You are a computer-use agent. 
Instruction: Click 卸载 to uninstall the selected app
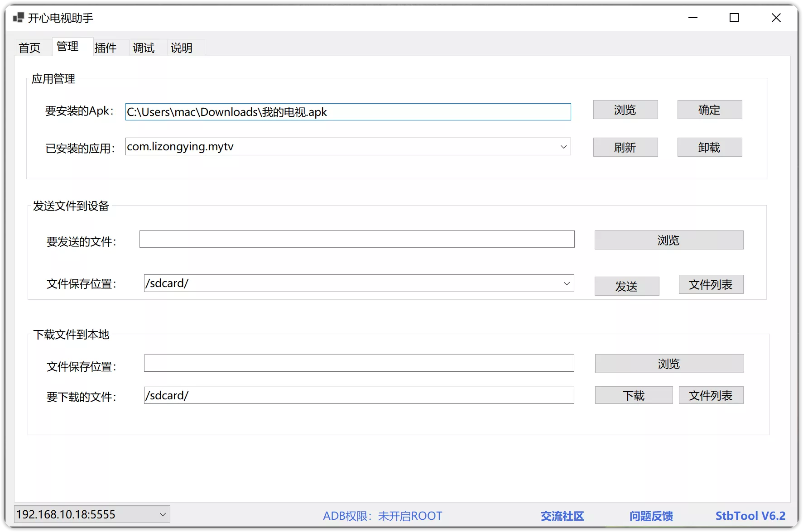pos(709,147)
